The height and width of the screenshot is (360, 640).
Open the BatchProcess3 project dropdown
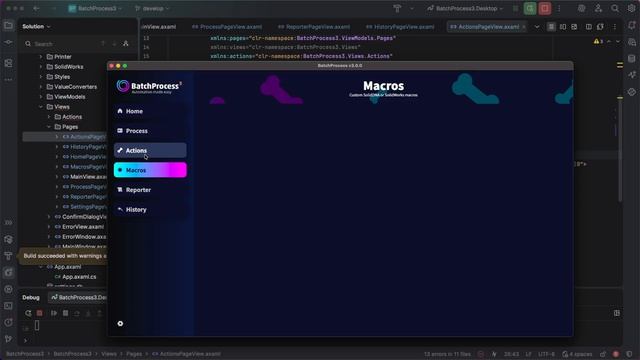click(95, 8)
